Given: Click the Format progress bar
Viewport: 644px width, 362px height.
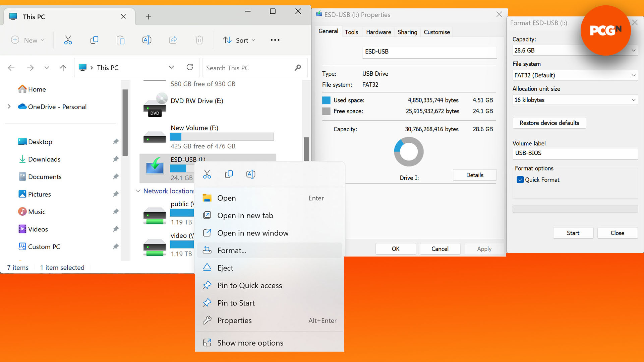Looking at the screenshot, I should pos(575,209).
